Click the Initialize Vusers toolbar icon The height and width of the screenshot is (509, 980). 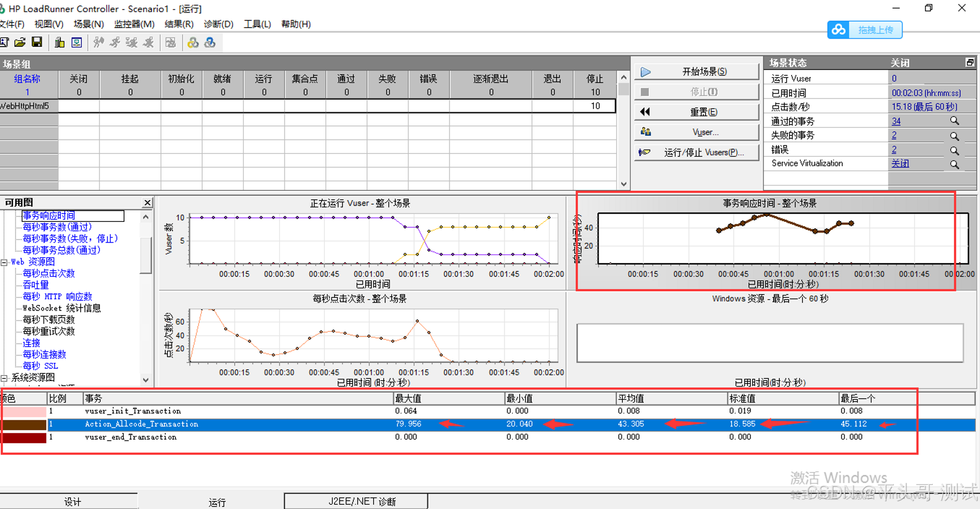click(x=98, y=42)
